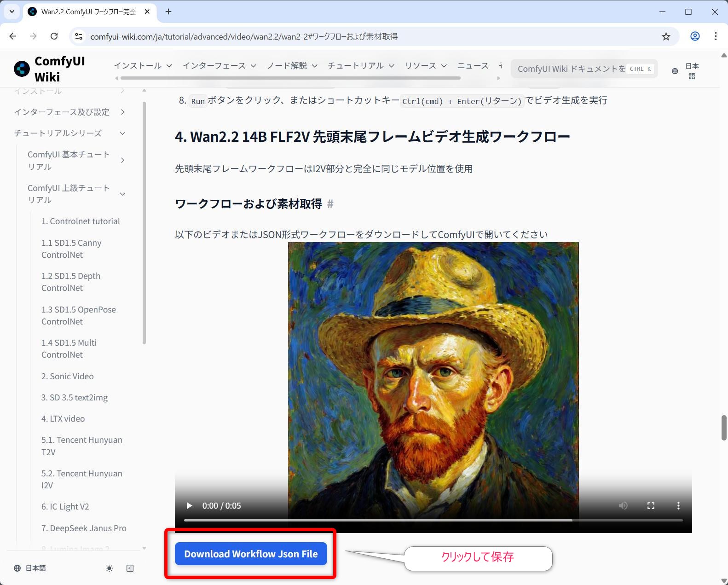Open 1.1 SD1.5 Canny ControlNet link
The height and width of the screenshot is (585, 728).
71,249
